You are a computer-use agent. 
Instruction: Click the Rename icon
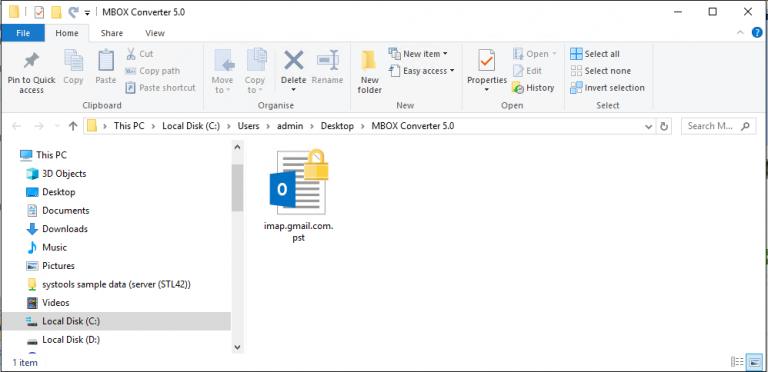point(327,61)
